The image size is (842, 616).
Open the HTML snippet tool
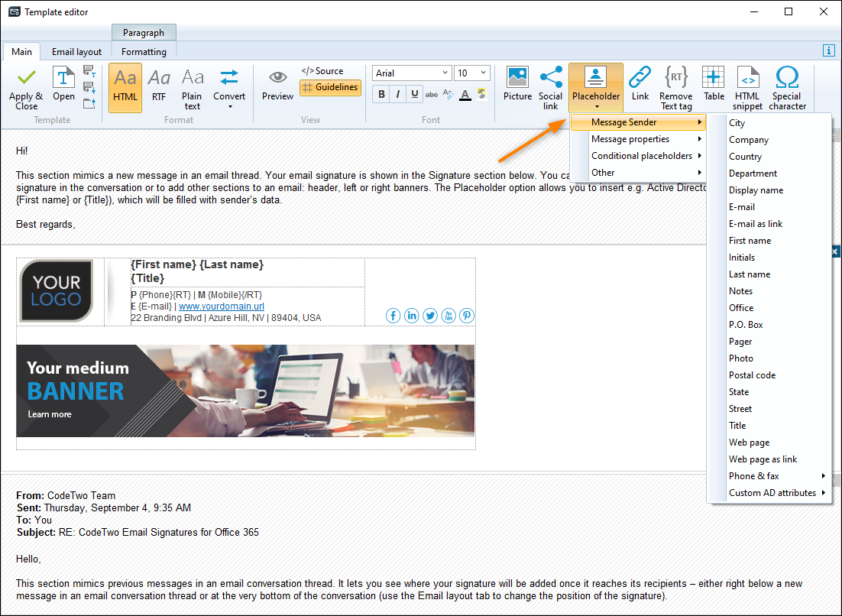747,77
